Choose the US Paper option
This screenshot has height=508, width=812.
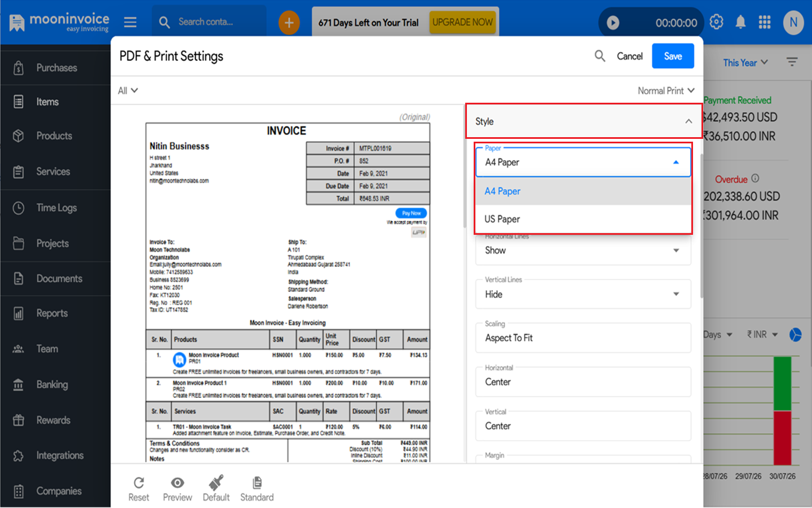tap(583, 219)
